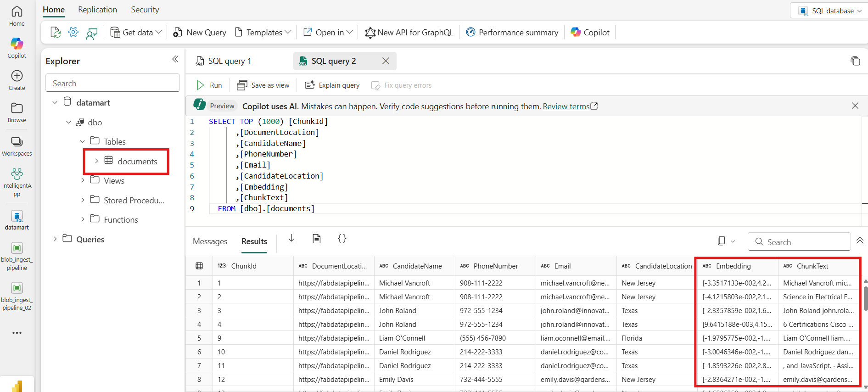Open the Security ribbon tab
This screenshot has height=392, width=868.
(145, 10)
